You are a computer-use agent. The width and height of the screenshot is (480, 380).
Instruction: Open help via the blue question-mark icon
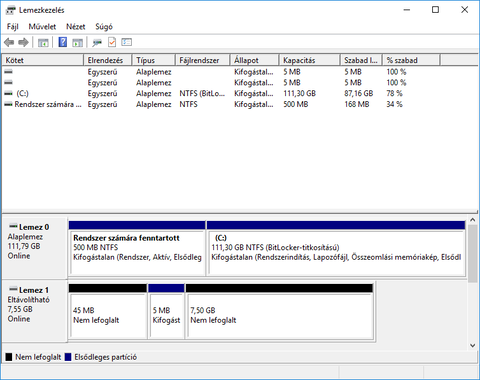click(63, 42)
